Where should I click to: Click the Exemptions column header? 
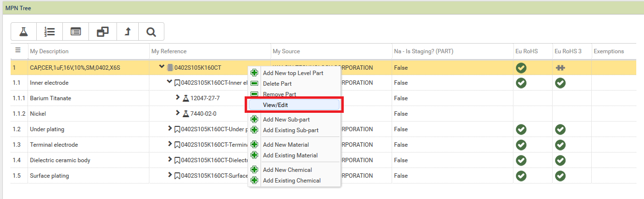click(608, 51)
